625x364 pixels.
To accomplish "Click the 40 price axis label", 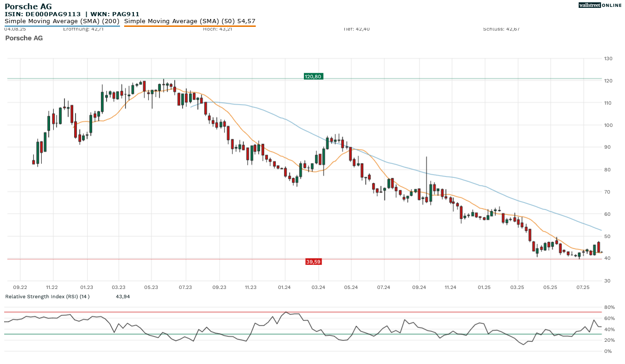I will [x=607, y=258].
